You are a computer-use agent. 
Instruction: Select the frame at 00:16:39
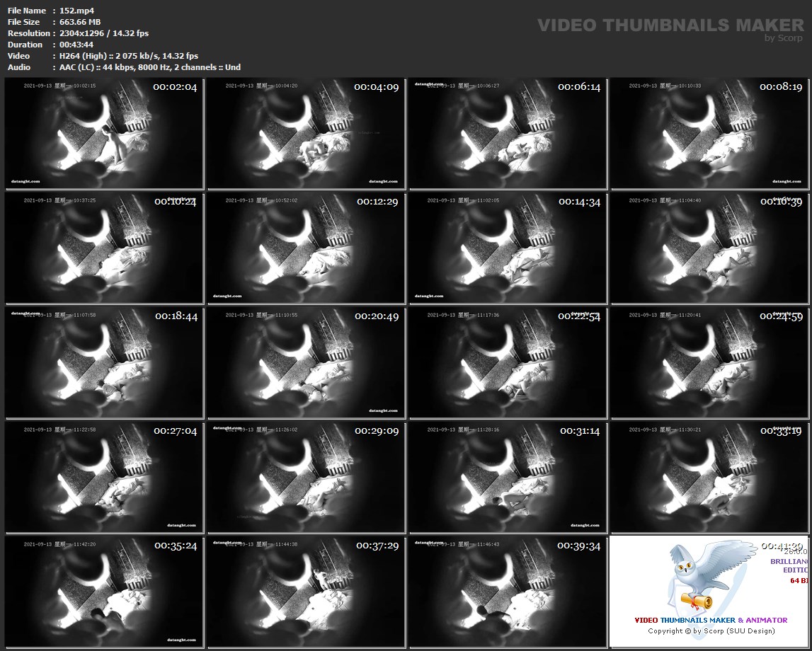(x=709, y=248)
